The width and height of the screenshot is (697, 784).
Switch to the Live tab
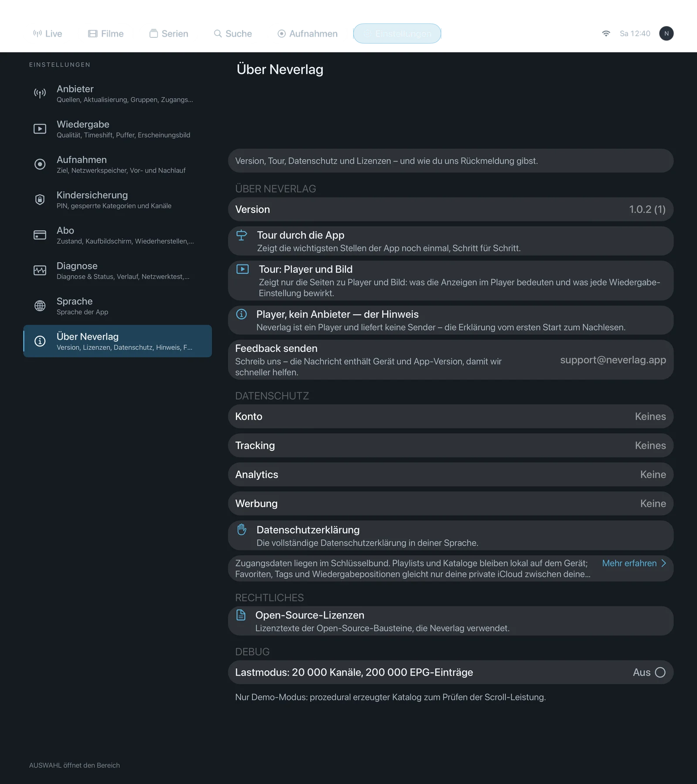(47, 34)
